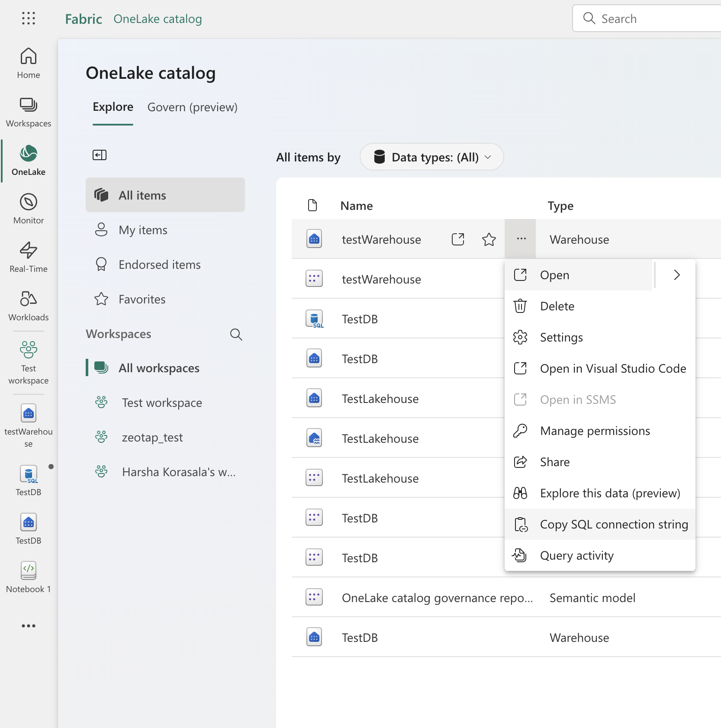Image resolution: width=721 pixels, height=728 pixels.
Task: Select Endorsed items filter
Action: click(x=165, y=264)
